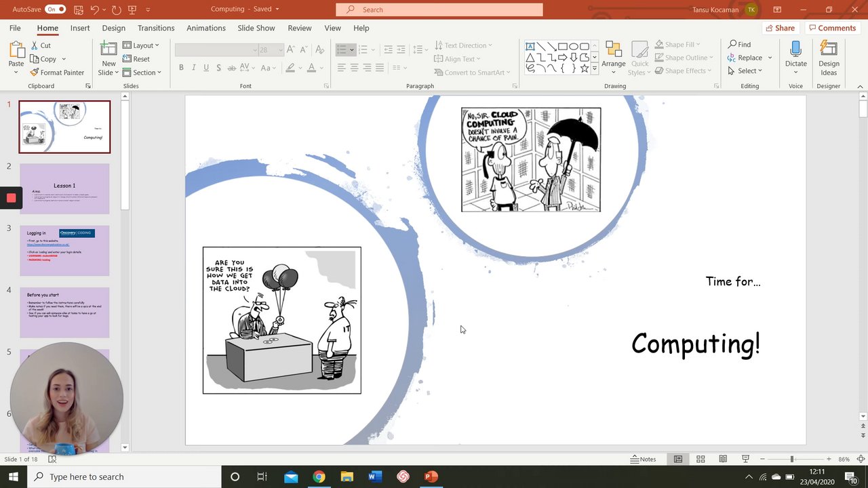Switch to Slide Sorter view
The height and width of the screenshot is (488, 868).
(x=701, y=459)
